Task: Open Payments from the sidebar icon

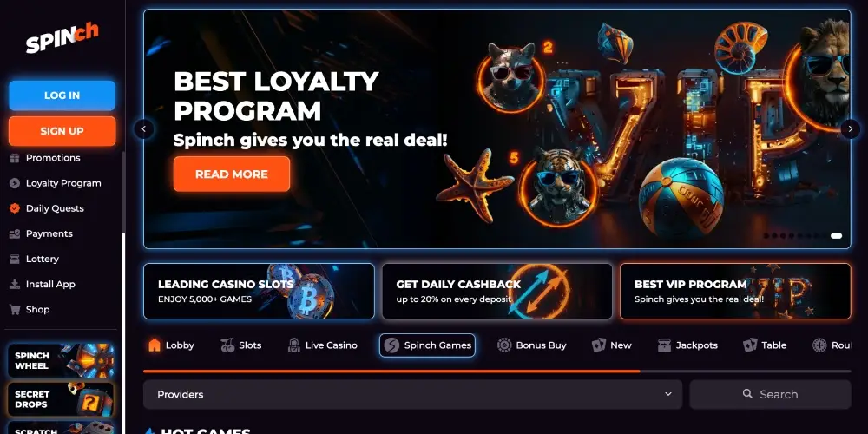Action: [x=15, y=234]
